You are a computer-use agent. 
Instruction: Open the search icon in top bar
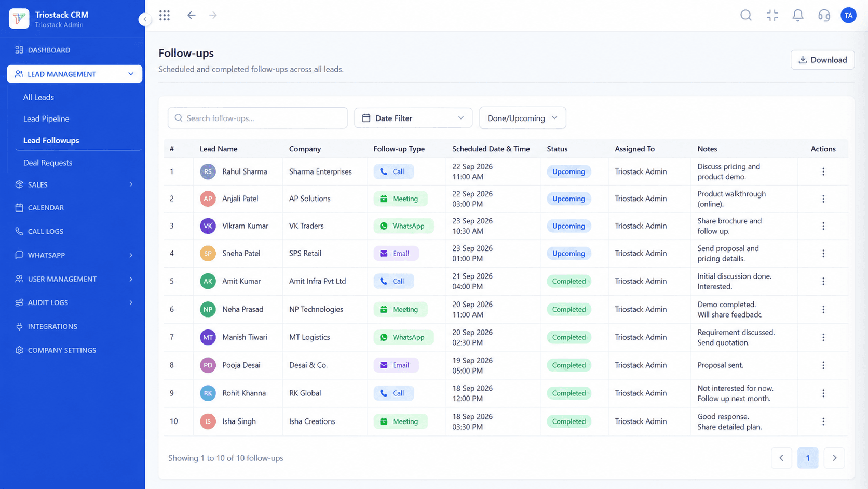coord(746,15)
